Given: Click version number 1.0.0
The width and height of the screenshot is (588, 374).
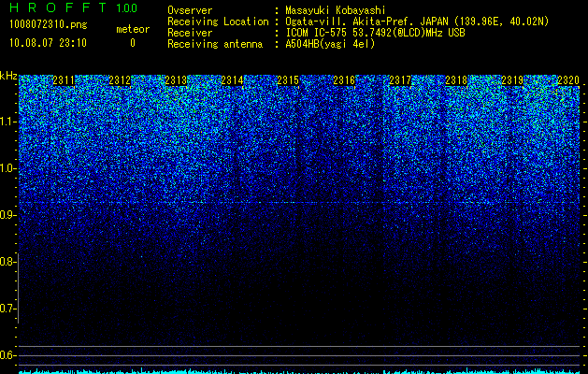Looking at the screenshot, I should coord(126,7).
